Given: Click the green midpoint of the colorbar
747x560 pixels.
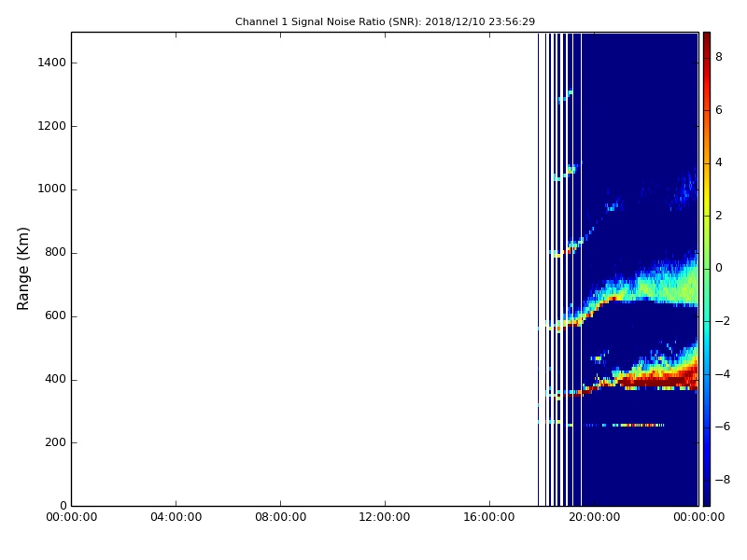Looking at the screenshot, I should 707,269.
